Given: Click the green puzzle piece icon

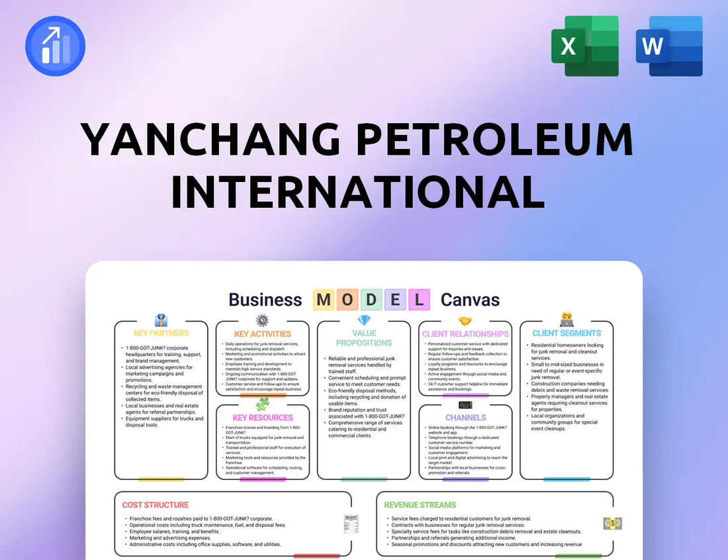Looking at the screenshot, I should coord(263,404).
